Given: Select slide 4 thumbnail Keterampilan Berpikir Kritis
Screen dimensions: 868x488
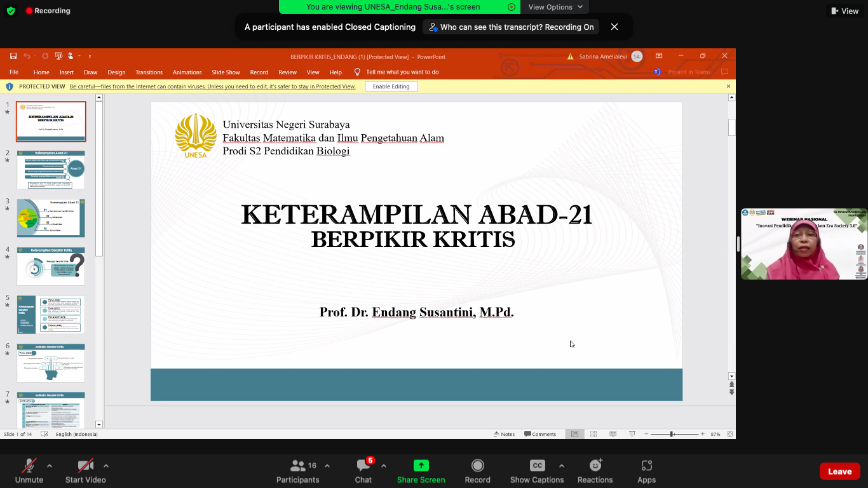Looking at the screenshot, I should [51, 267].
